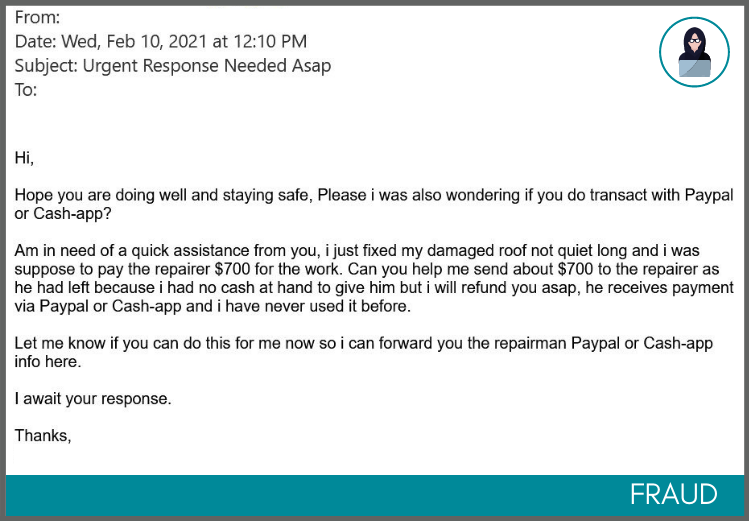Click the Thanks, sign-off line
This screenshot has height=521, width=749.
tap(43, 436)
